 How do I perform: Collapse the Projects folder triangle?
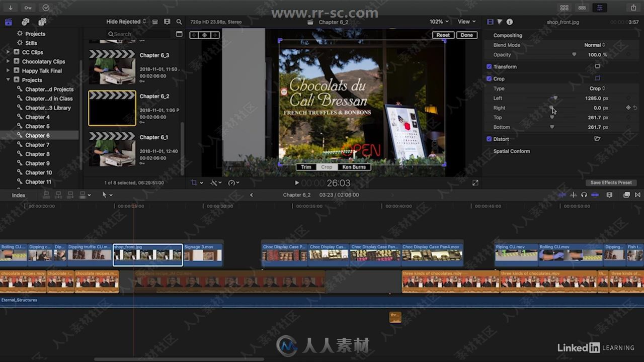click(x=8, y=80)
